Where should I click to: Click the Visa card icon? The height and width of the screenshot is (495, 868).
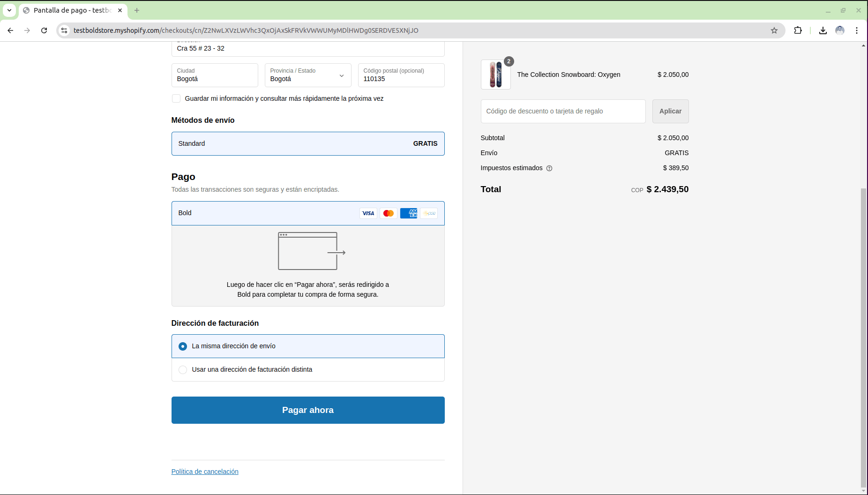tap(368, 213)
